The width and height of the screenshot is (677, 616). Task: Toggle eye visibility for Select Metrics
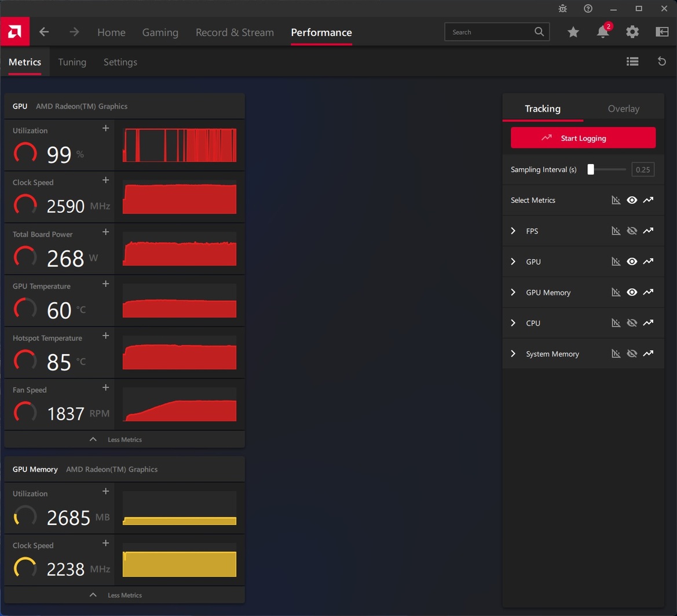point(632,200)
